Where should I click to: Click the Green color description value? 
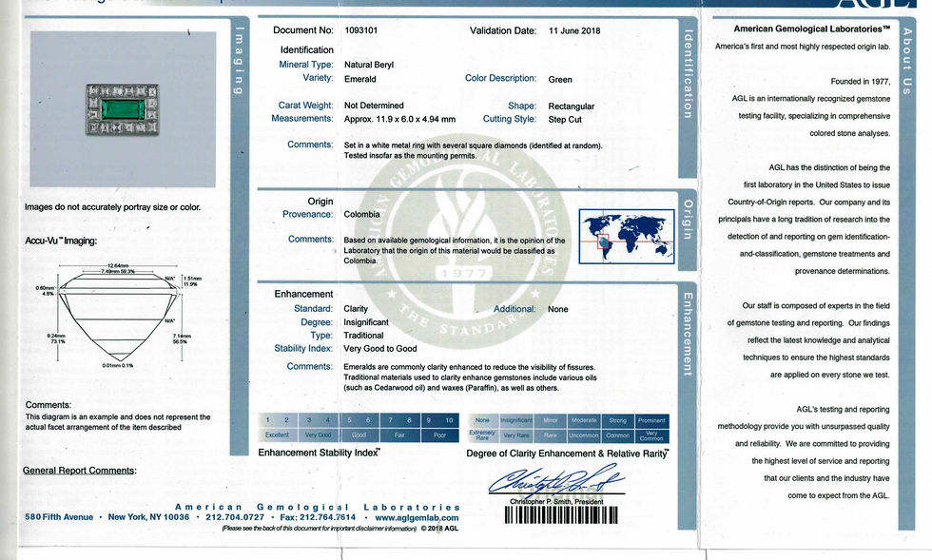[560, 80]
